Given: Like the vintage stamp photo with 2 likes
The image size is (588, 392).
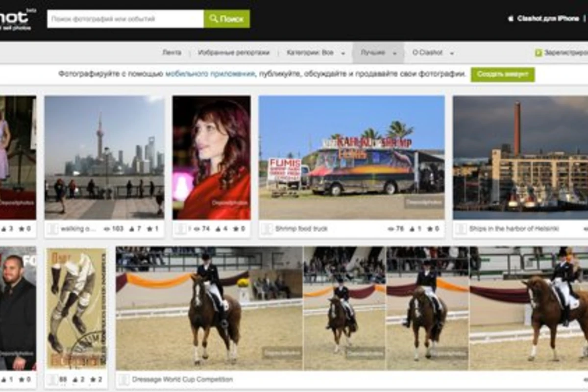Looking at the screenshot, I should 76,380.
